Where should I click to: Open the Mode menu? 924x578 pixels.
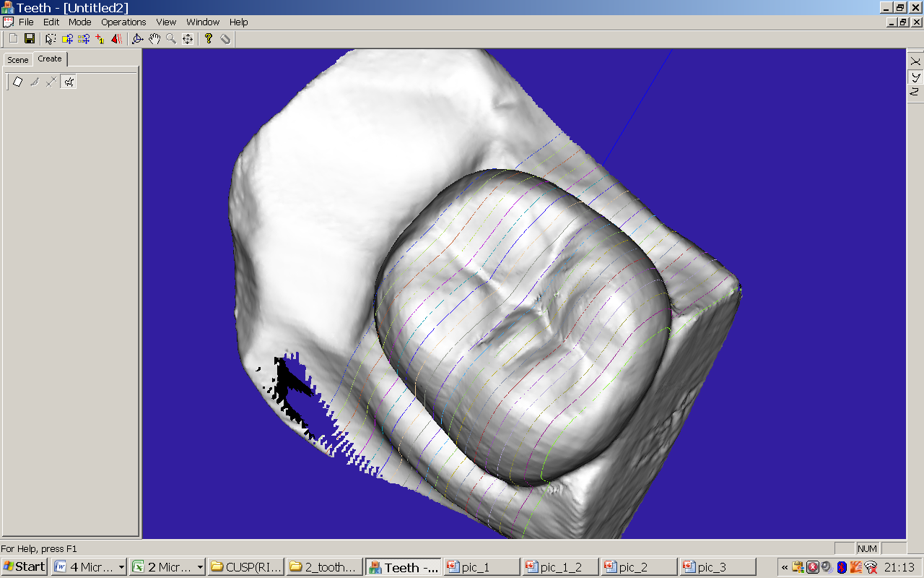click(80, 22)
